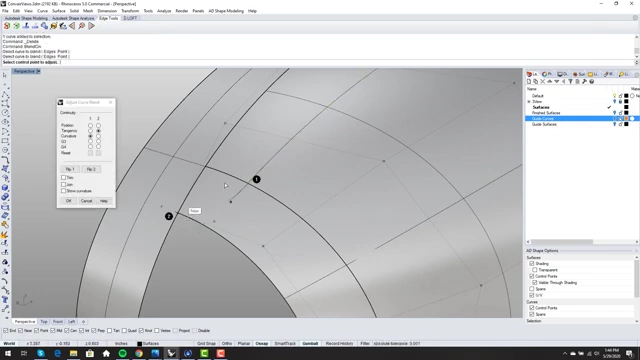The height and width of the screenshot is (360, 640).
Task: Open File Explorer from the taskbar
Action: point(73,353)
